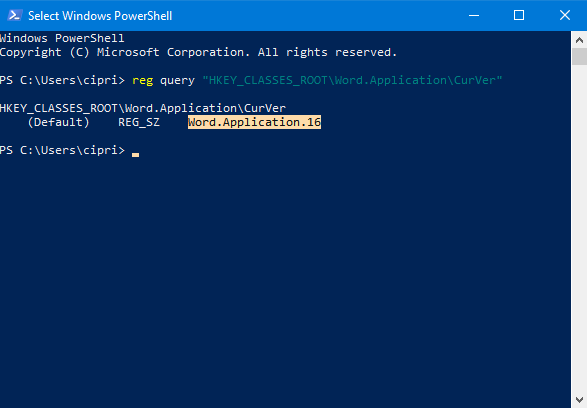The height and width of the screenshot is (408, 587).
Task: Click the output line HKEY_CLASSES_ROOT\Word.Application\CurVer
Action: pos(143,108)
